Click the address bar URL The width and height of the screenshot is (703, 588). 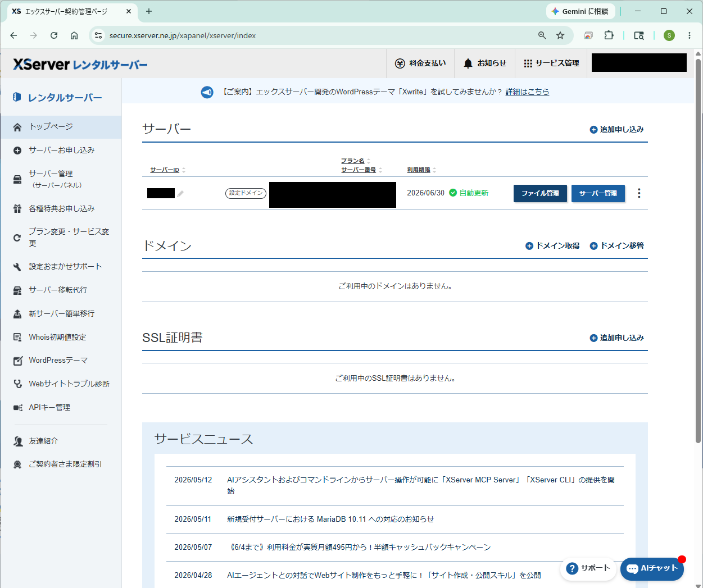click(x=183, y=35)
